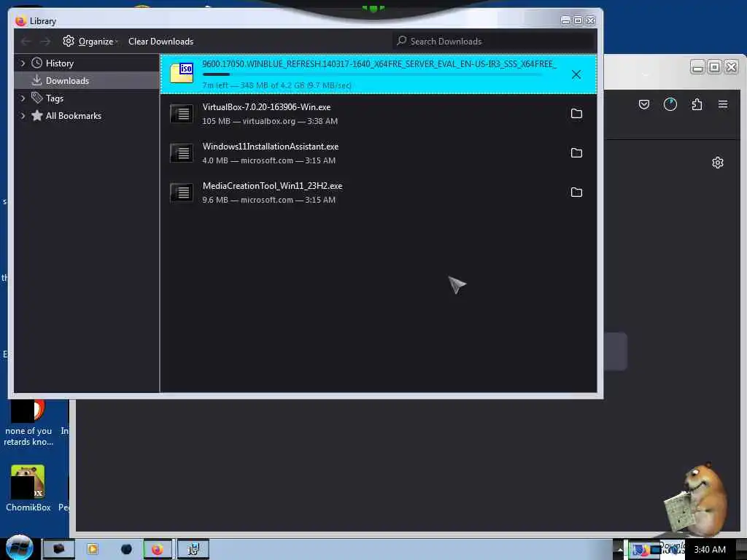Viewport: 747px width, 560px height.
Task: Expand the All Bookmarks tree node
Action: [23, 116]
